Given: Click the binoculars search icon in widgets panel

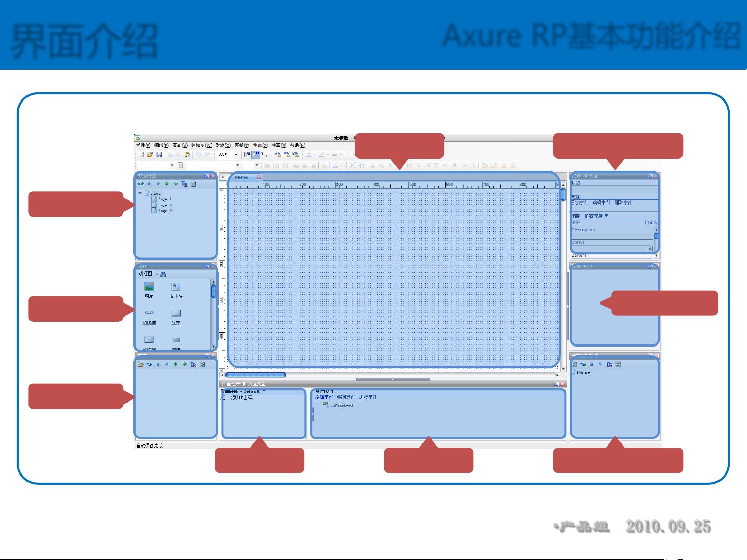Looking at the screenshot, I should pos(163,275).
